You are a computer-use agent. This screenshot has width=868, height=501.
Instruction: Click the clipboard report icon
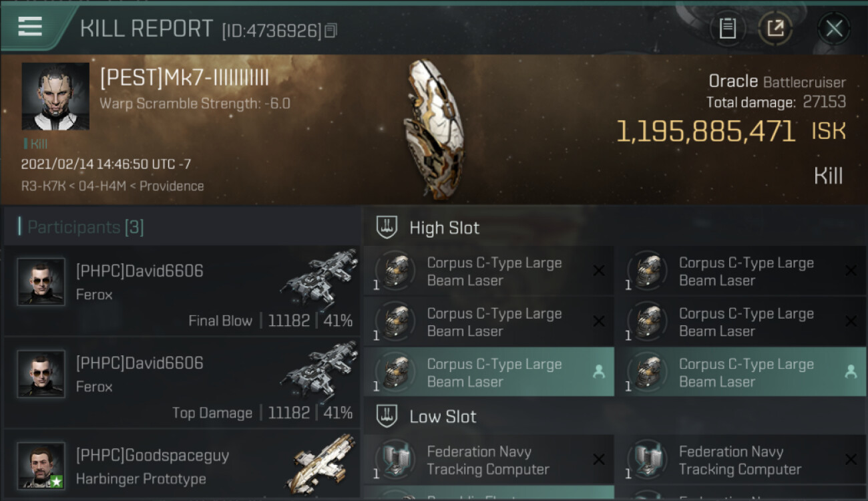tap(727, 28)
